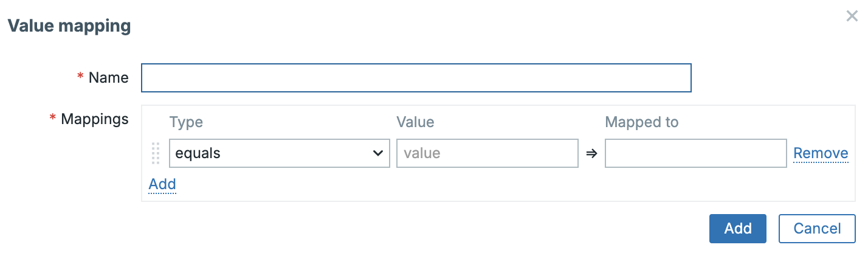This screenshot has height=253, width=868.
Task: Click the chevron arrow of the Type select
Action: tap(377, 153)
